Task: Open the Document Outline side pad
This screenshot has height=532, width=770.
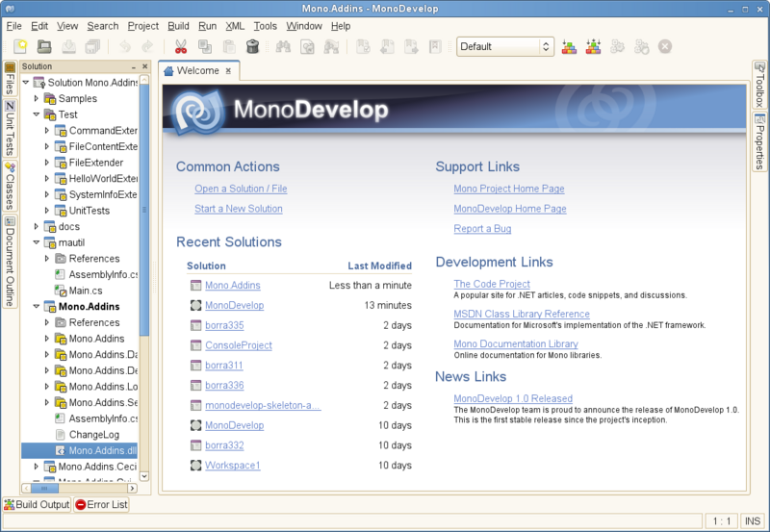Action: [10, 261]
